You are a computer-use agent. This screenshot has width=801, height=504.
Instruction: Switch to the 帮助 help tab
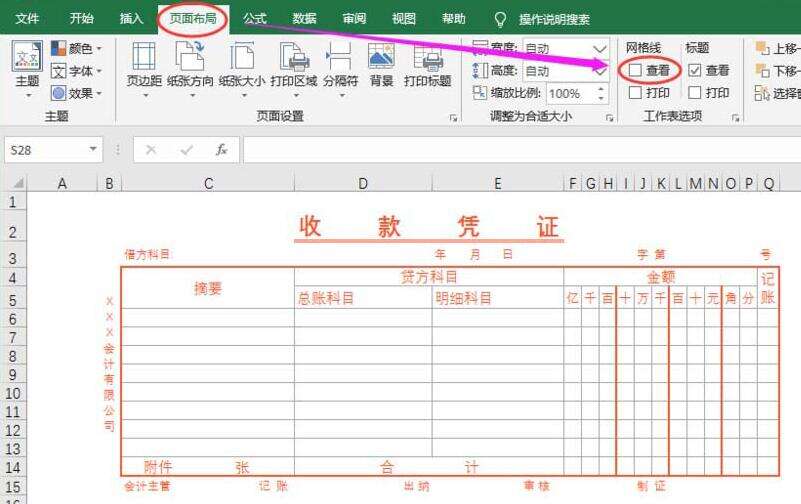pos(454,19)
